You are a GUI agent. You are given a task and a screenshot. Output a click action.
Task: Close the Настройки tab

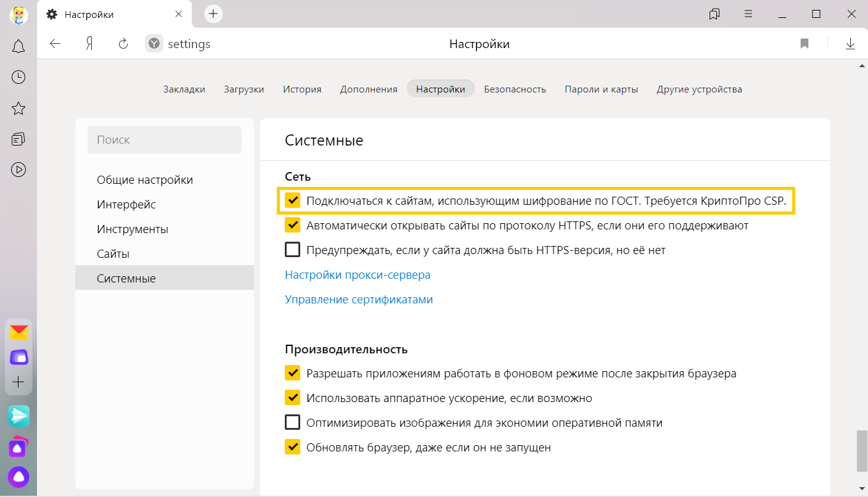pyautogui.click(x=179, y=14)
